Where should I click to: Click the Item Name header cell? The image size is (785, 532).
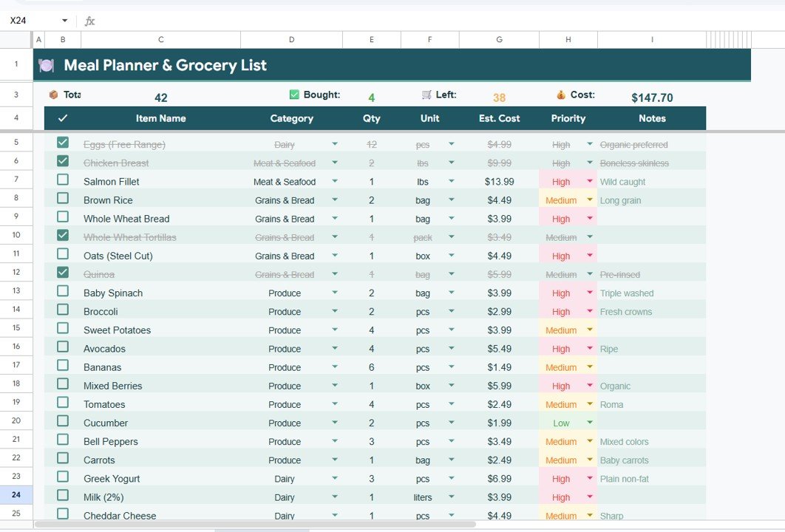160,118
